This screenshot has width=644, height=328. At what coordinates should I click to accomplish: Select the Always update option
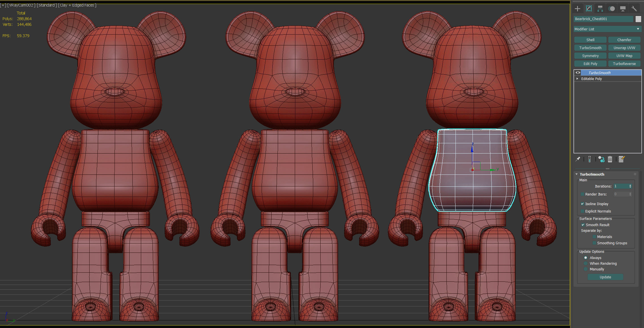[586, 258]
